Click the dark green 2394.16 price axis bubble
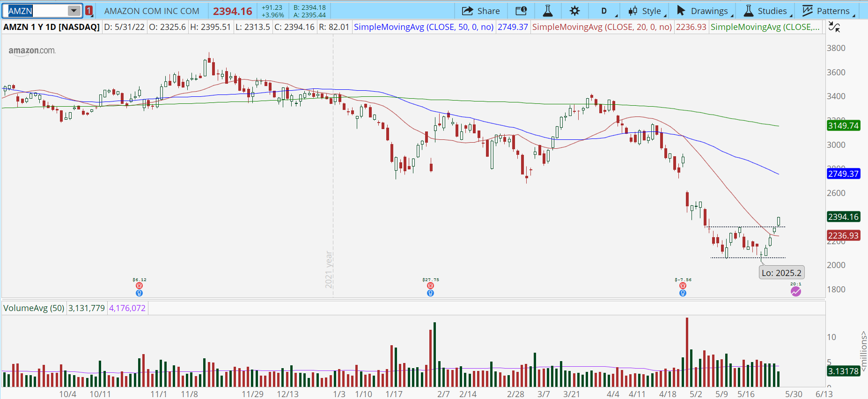 (x=843, y=217)
